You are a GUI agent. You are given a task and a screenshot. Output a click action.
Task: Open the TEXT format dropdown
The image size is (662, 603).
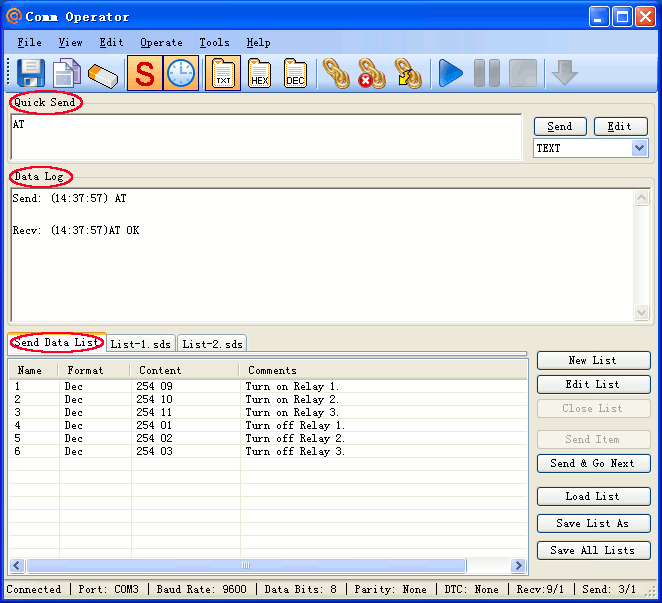tap(639, 148)
